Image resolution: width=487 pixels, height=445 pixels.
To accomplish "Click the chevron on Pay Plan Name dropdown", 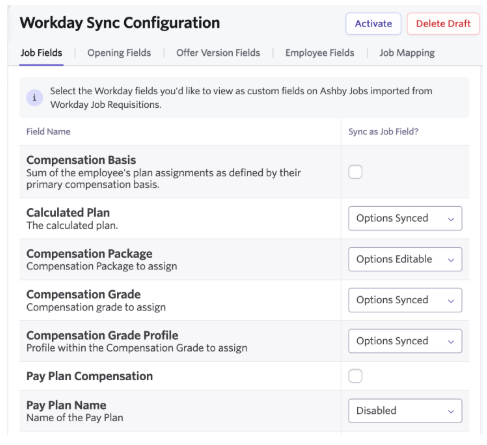I will 451,411.
